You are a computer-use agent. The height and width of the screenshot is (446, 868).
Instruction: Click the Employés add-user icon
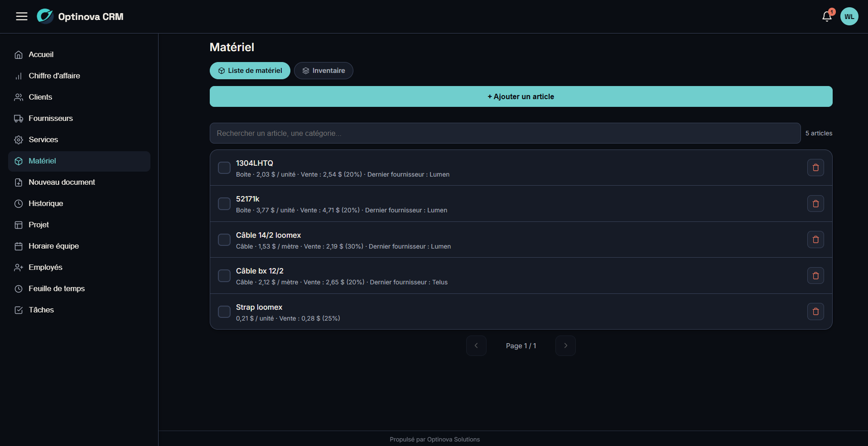point(19,268)
